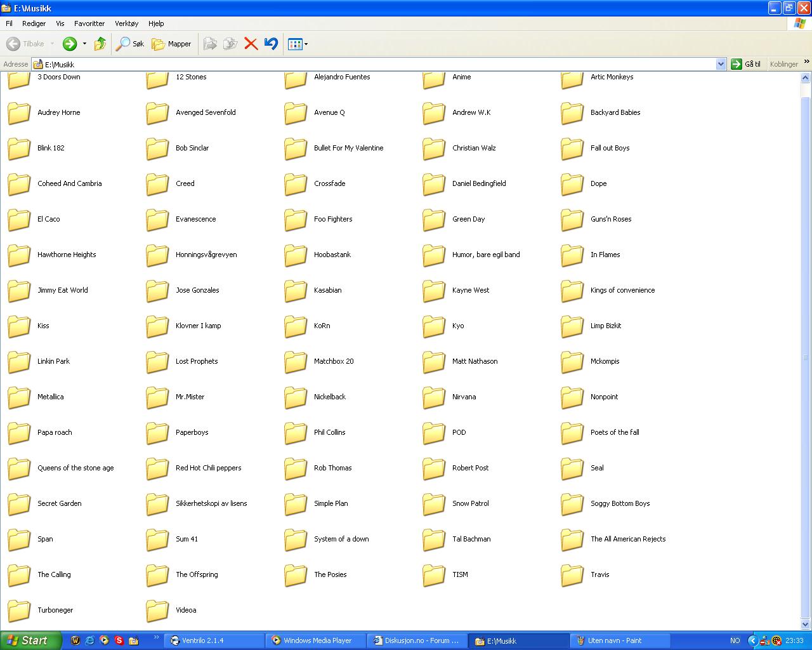
Task: Open the Views dropdown button
Action: click(x=298, y=44)
